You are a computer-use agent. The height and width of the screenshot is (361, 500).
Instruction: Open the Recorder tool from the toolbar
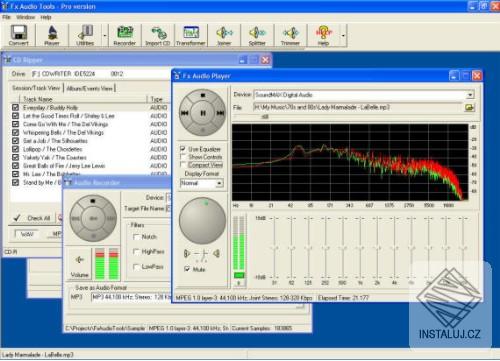point(124,35)
